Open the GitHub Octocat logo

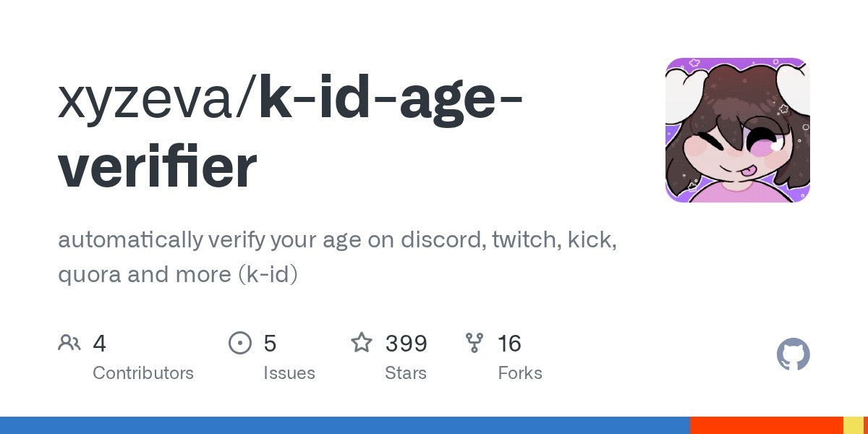pyautogui.click(x=793, y=355)
